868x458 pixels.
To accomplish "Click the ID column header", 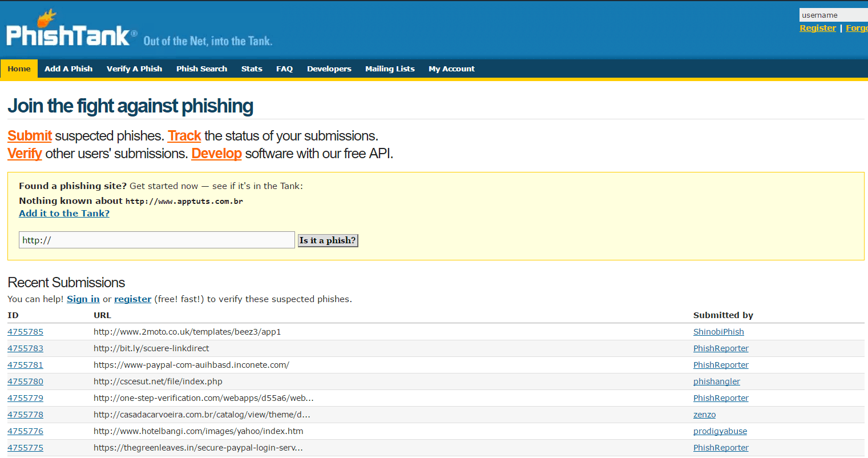I will click(13, 315).
